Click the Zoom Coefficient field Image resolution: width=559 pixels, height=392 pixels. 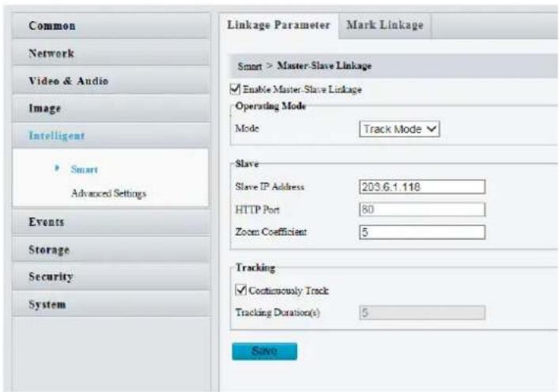coord(422,232)
